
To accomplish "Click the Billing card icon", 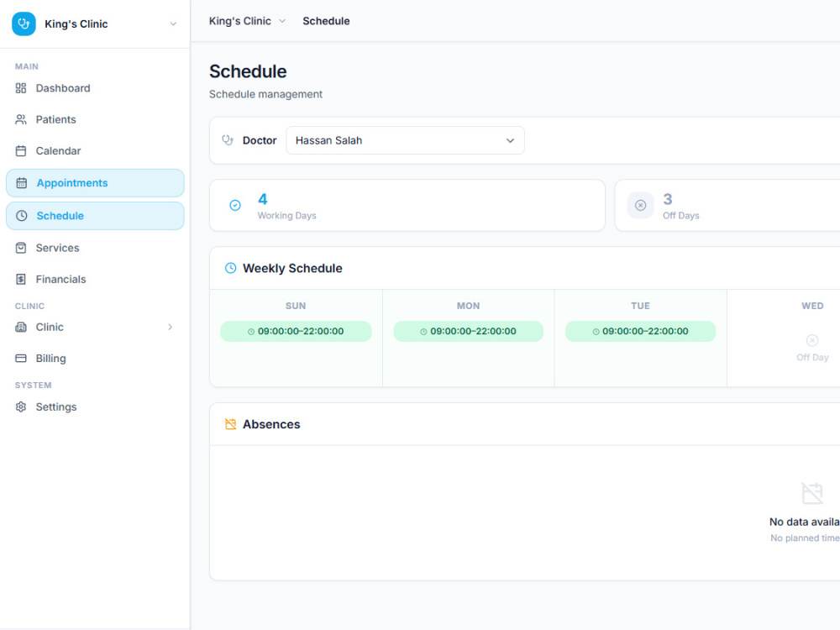I will pos(21,359).
